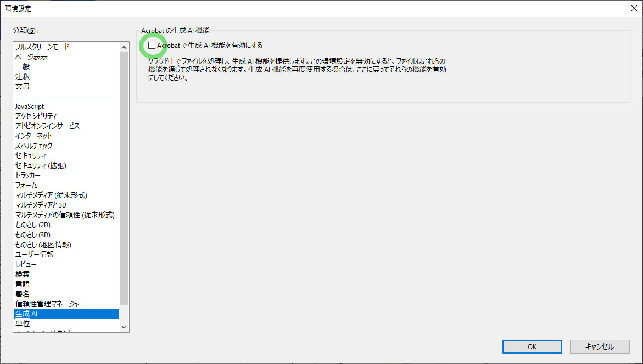Select ものさし (地図情報) category

(x=43, y=244)
